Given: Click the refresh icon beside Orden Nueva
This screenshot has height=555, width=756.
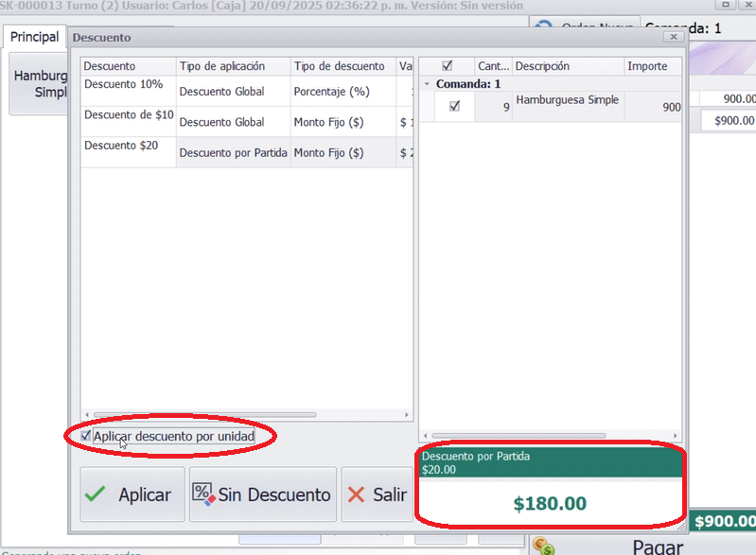Looking at the screenshot, I should pyautogui.click(x=543, y=28).
